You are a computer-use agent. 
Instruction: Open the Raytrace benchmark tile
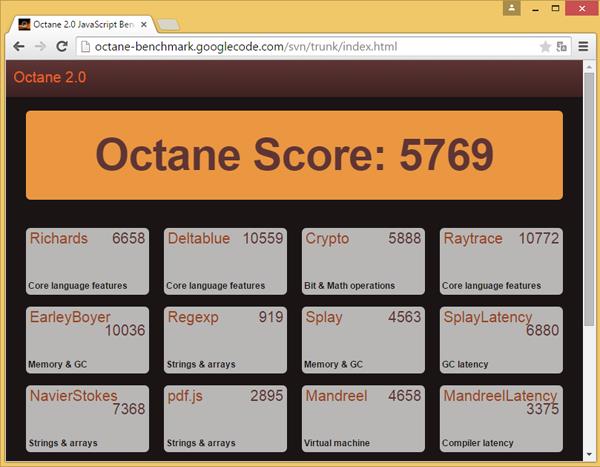tap(501, 261)
